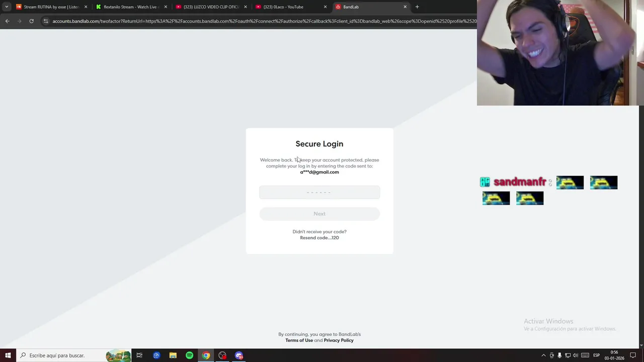The height and width of the screenshot is (362, 644).
Task: Switch to the Stream RUTINA SoundCloud tab
Action: click(51, 7)
